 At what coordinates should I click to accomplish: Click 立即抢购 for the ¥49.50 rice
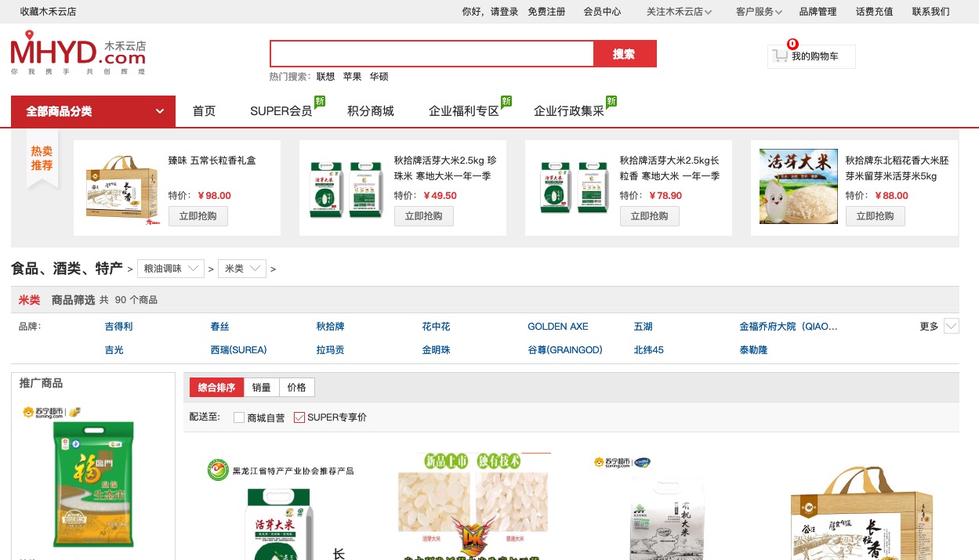(424, 216)
